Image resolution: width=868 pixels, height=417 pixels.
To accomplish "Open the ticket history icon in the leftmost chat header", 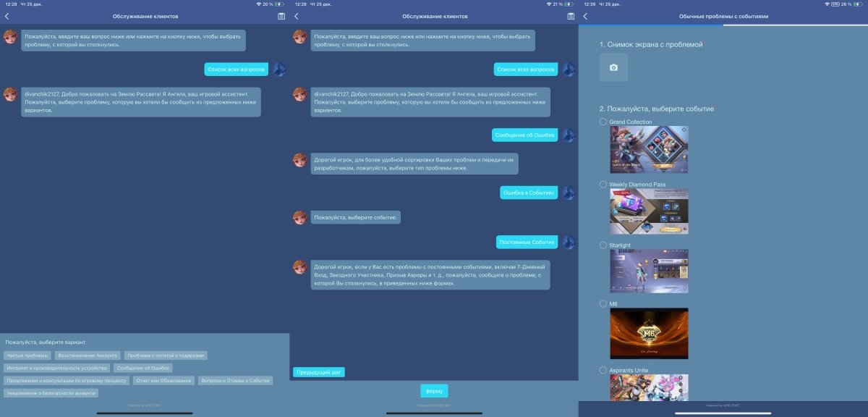I will tap(281, 16).
